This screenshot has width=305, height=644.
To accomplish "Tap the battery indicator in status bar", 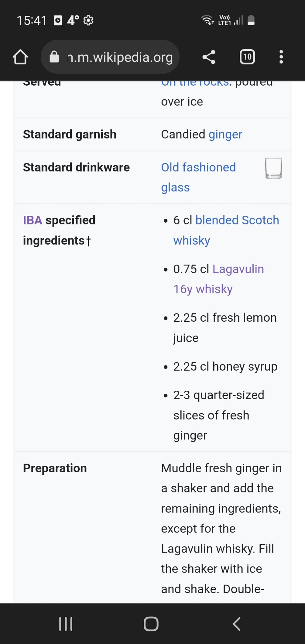I will coord(251,20).
